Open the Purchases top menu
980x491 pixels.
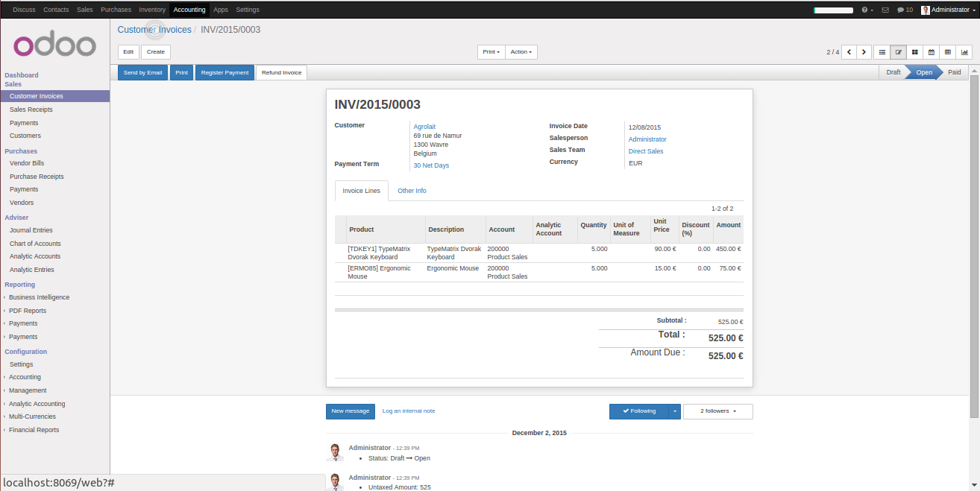click(116, 10)
